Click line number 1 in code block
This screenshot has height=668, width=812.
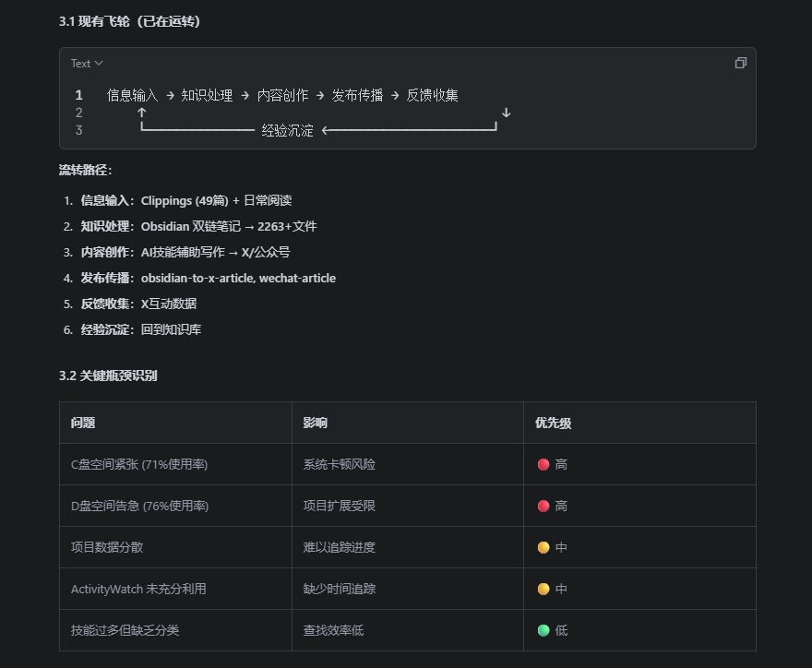point(78,95)
